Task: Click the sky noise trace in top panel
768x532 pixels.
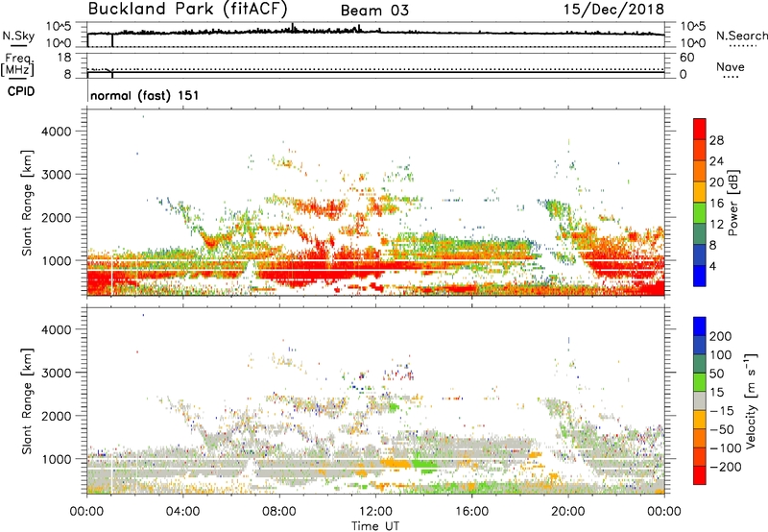Action: (375, 32)
